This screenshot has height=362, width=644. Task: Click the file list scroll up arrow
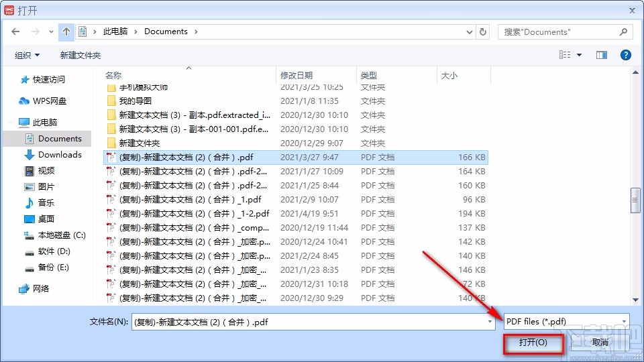pyautogui.click(x=635, y=72)
